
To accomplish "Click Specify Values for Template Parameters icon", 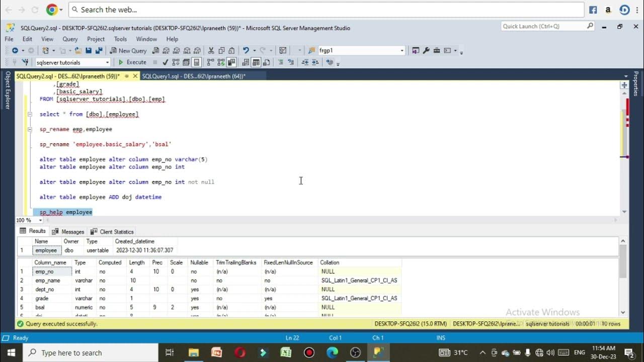I will (330, 62).
